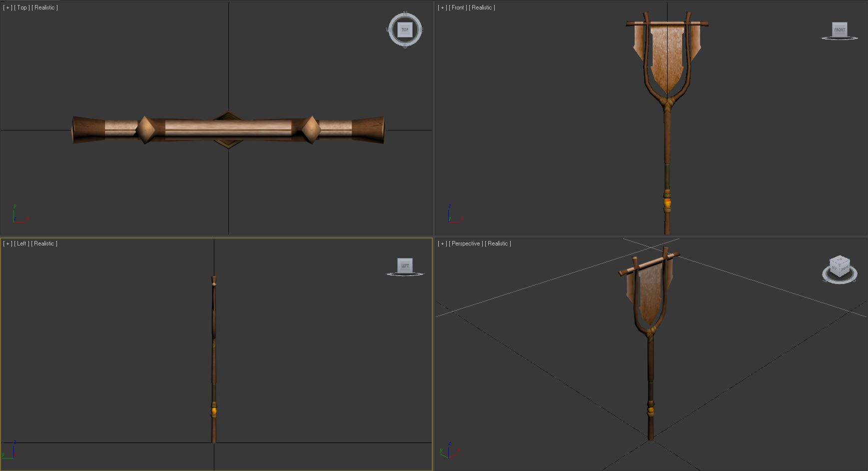Click the LEFT face of the Left viewport ViewCube
Image resolution: width=868 pixels, height=471 pixels.
coord(405,265)
